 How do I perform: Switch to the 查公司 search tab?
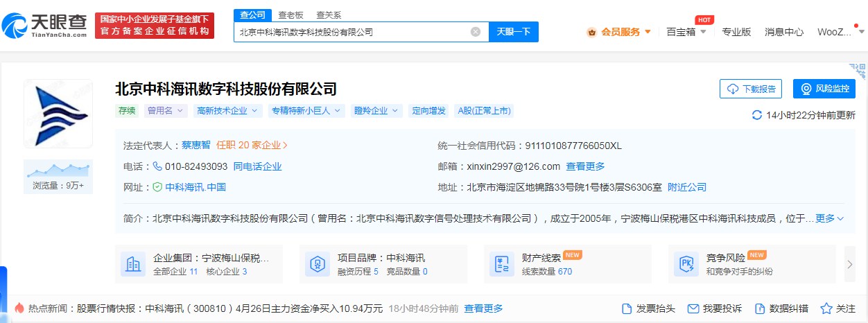coord(252,15)
